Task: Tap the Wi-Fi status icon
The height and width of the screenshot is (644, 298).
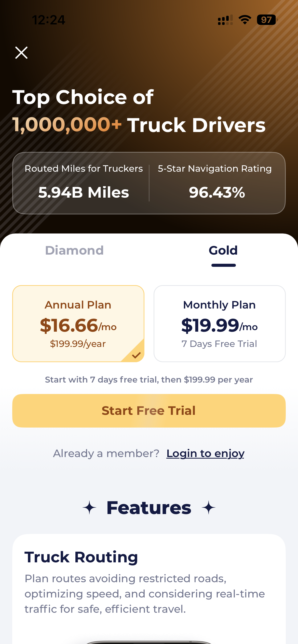Action: tap(245, 20)
